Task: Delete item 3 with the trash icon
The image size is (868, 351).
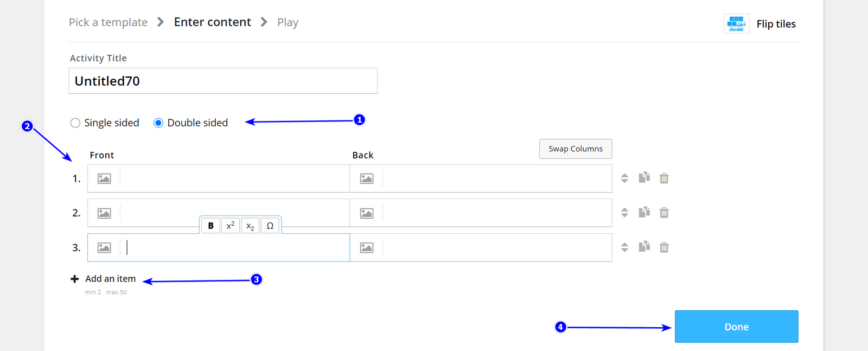Action: (x=664, y=247)
